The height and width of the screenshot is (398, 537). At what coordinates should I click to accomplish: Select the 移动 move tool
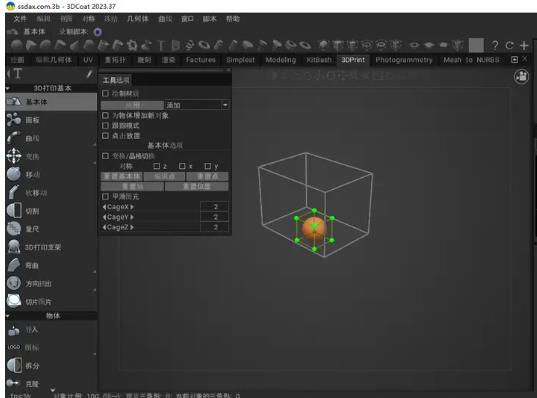[51, 174]
